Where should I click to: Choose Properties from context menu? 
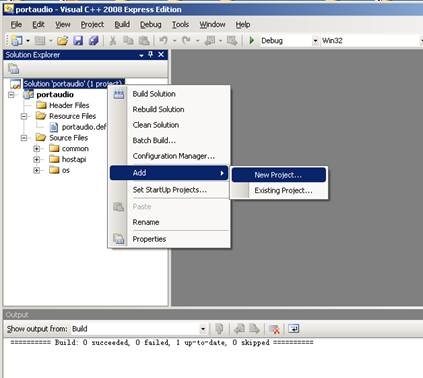(170, 239)
